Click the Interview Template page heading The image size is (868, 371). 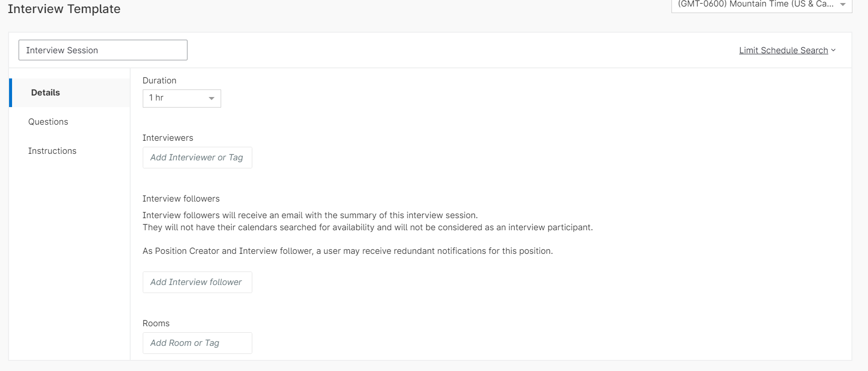point(64,9)
